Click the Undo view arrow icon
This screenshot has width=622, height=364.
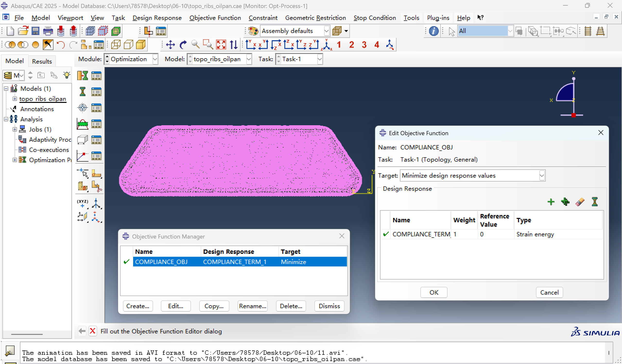point(60,45)
